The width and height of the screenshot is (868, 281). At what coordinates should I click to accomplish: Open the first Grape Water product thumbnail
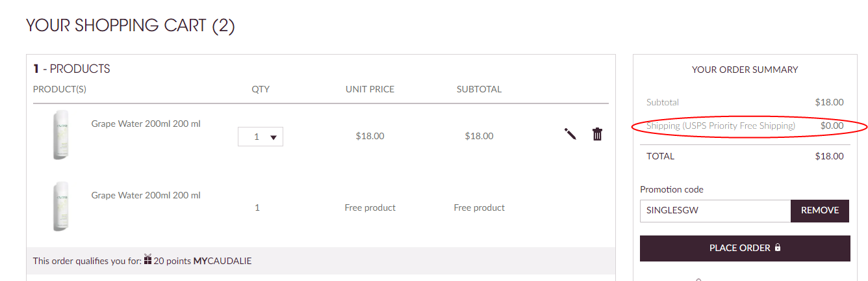62,136
